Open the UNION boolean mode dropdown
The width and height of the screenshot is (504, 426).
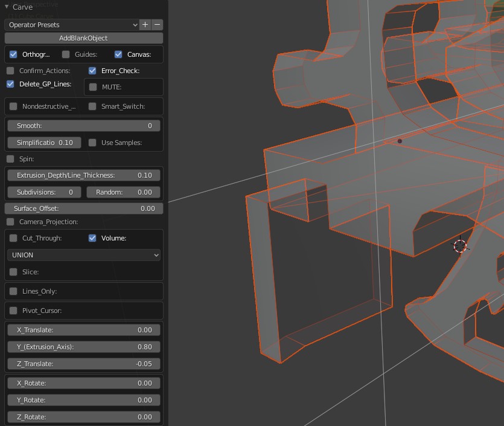pos(84,255)
